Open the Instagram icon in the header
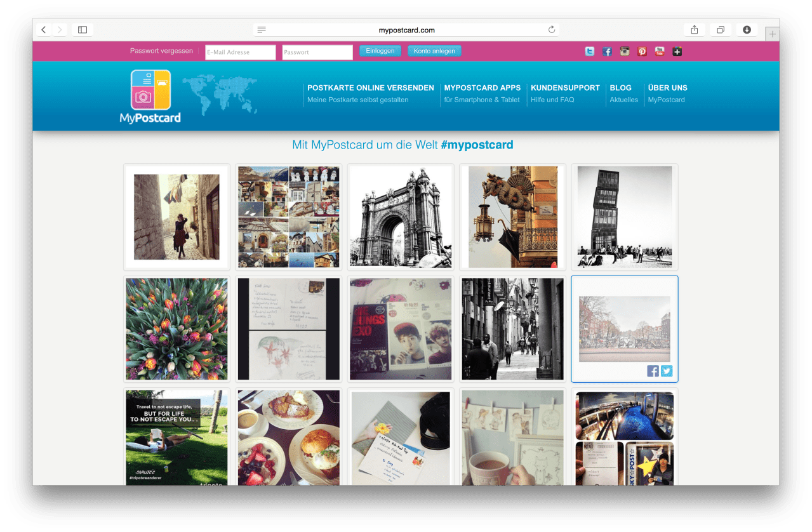Image resolution: width=812 pixels, height=532 pixels. click(625, 51)
